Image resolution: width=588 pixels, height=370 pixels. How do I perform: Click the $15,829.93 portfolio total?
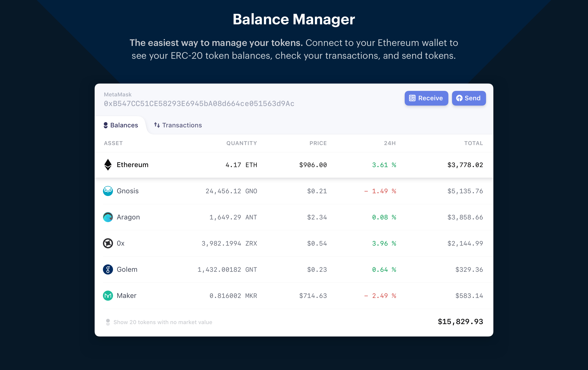tap(460, 322)
